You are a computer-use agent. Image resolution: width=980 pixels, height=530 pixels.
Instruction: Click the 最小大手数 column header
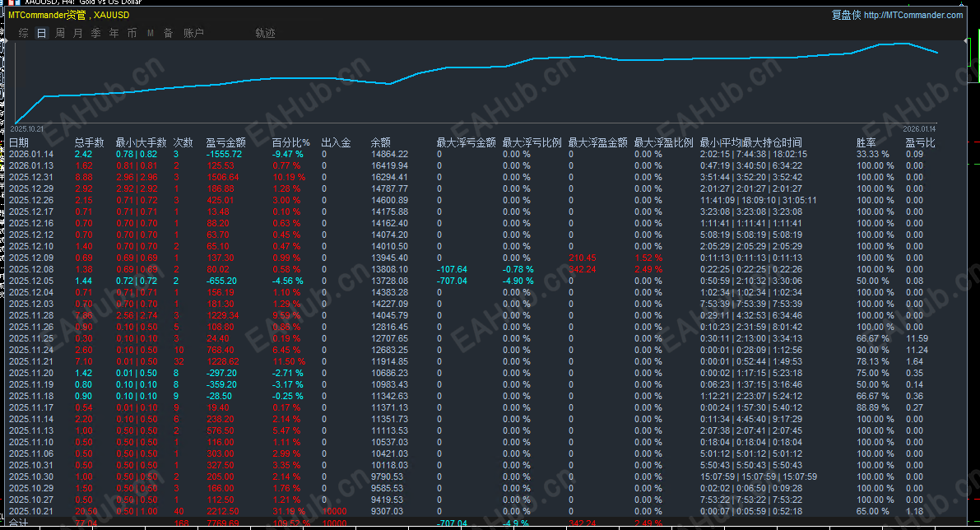tap(142, 142)
